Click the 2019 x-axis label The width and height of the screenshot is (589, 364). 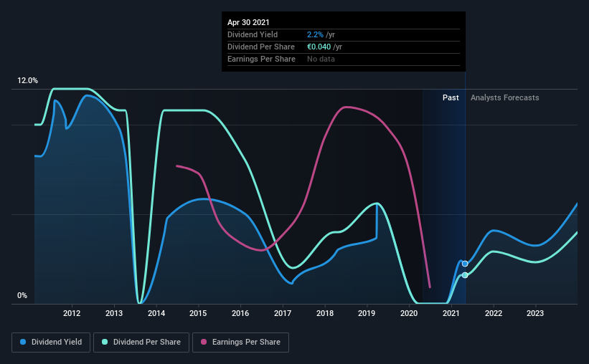click(x=367, y=313)
